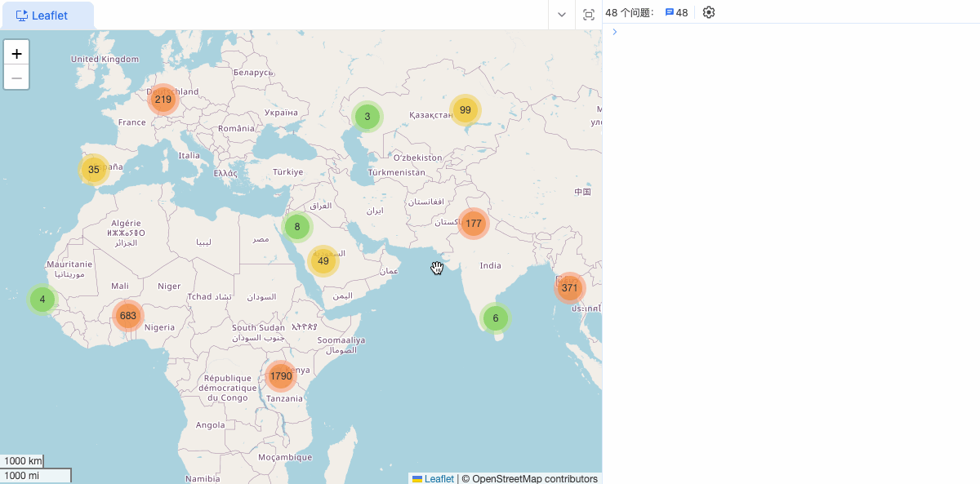Expand the 4 marker cluster
The image size is (980, 484).
[42, 300]
